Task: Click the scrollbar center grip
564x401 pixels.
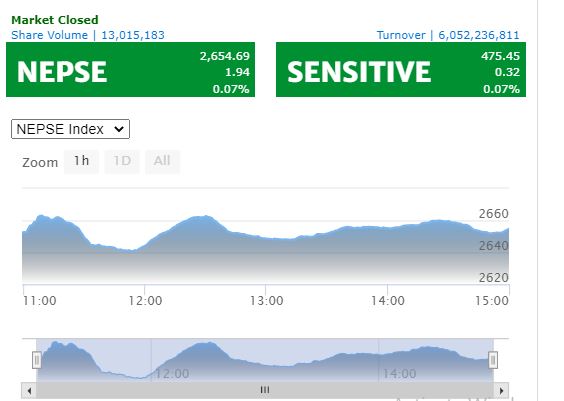Action: point(265,390)
